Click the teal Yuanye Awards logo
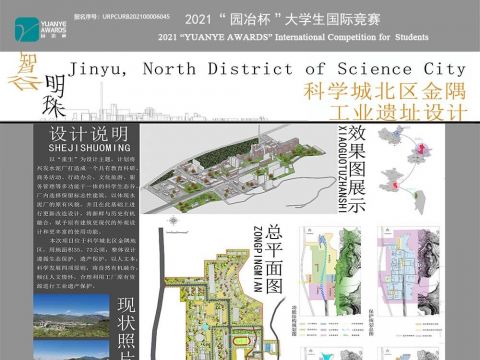Screen dimensions: 480x360 (27, 30)
